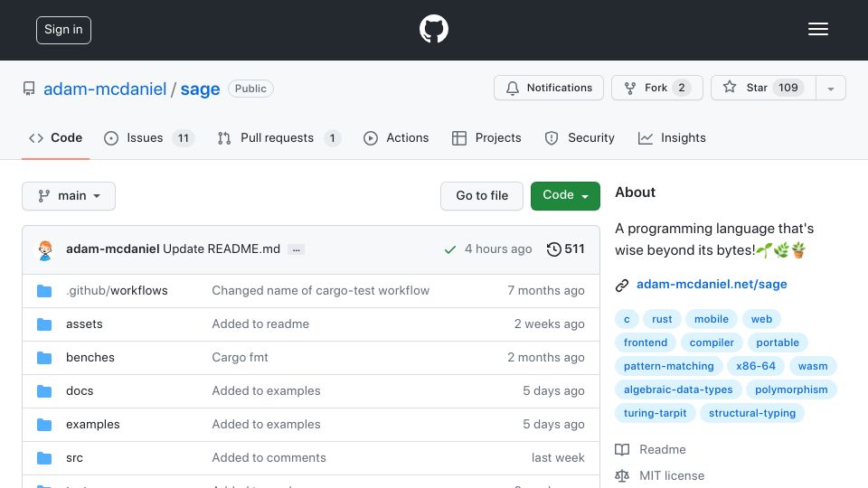
Task: Open the Projects tab
Action: (486, 137)
